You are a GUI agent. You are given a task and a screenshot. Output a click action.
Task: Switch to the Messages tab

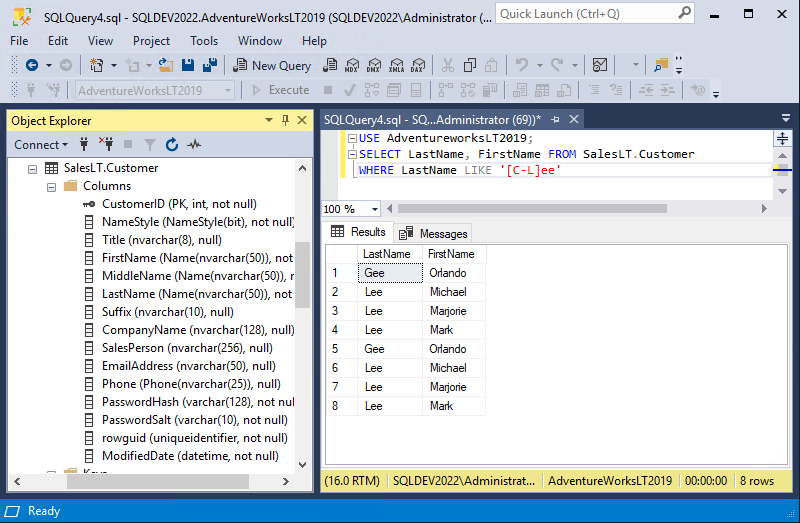[x=433, y=234]
